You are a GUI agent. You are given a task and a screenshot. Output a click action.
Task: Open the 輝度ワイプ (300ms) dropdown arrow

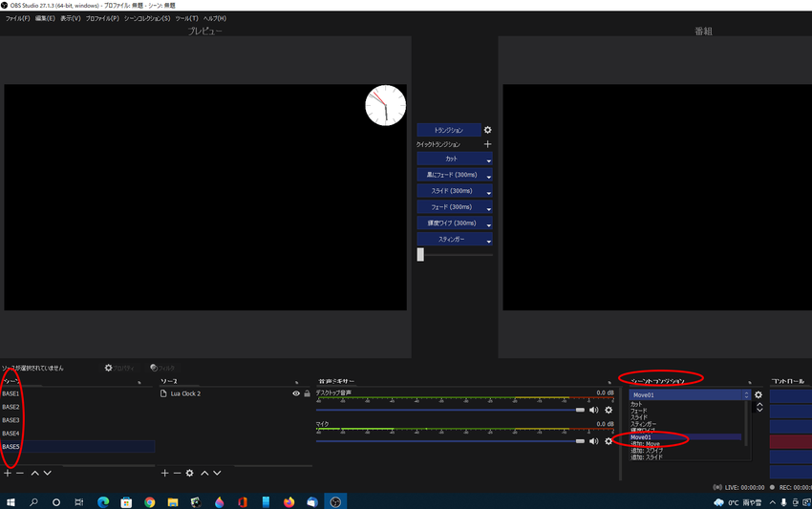pyautogui.click(x=488, y=224)
